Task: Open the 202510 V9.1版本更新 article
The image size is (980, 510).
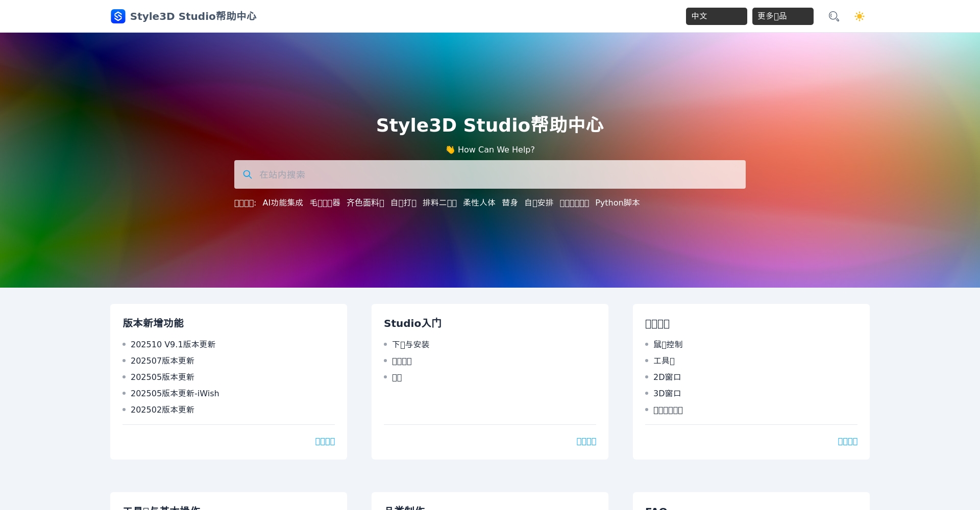Action: [173, 344]
